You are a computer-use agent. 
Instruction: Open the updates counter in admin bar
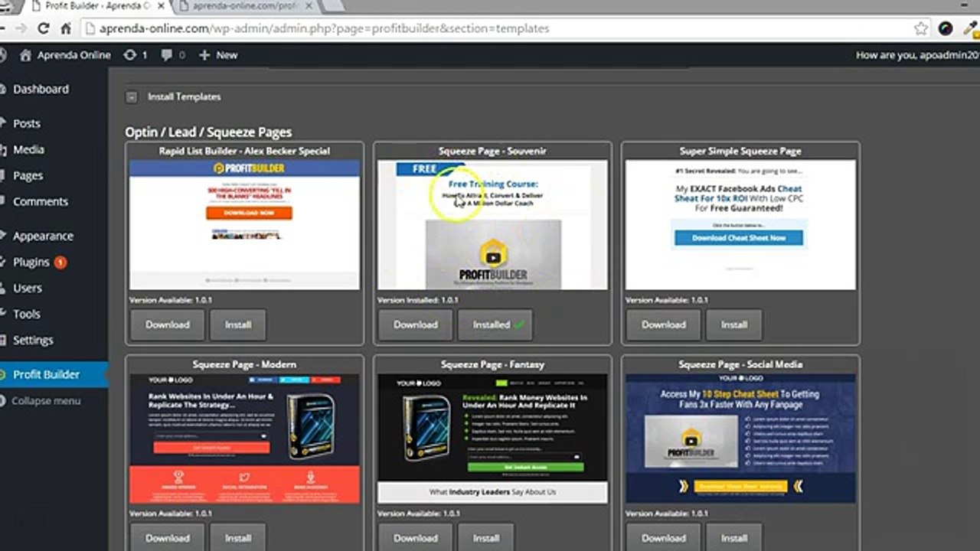[135, 55]
